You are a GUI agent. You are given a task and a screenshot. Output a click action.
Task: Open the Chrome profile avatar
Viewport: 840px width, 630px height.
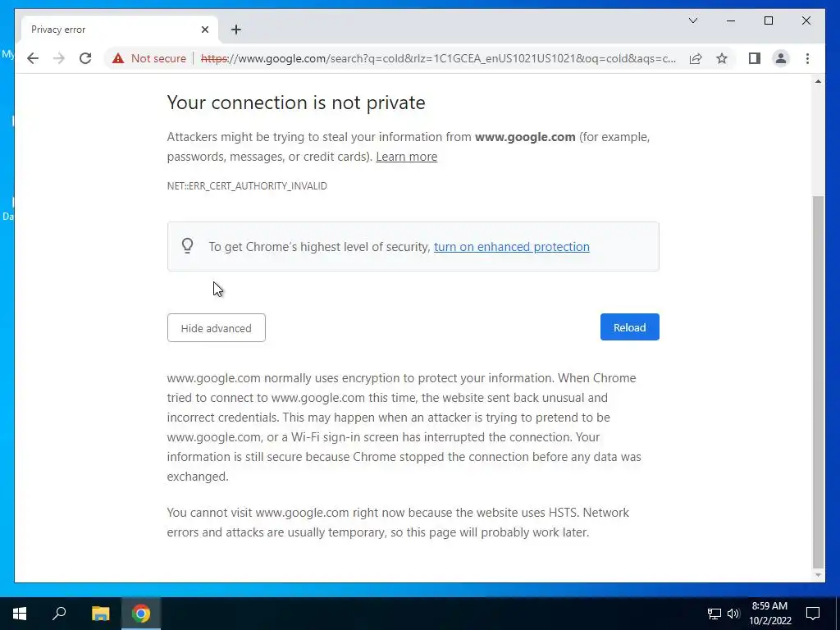pos(781,58)
